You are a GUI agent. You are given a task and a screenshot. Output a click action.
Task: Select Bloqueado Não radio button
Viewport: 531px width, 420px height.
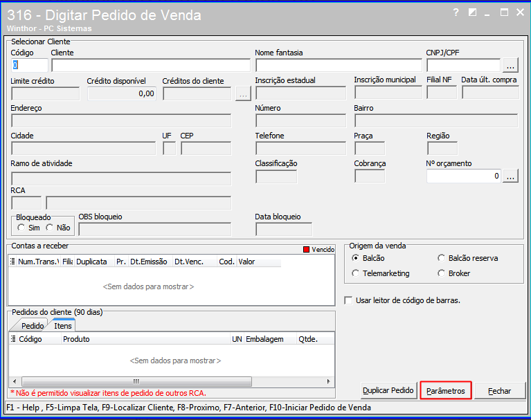[50, 228]
